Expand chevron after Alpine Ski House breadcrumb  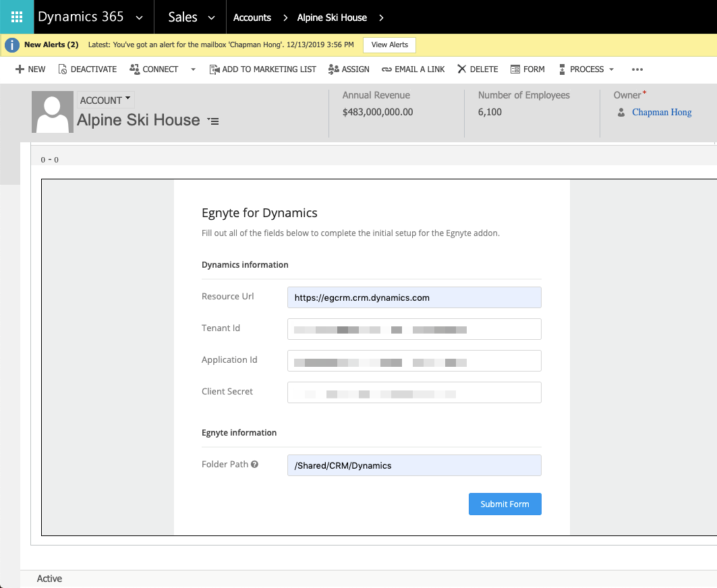[x=381, y=18]
